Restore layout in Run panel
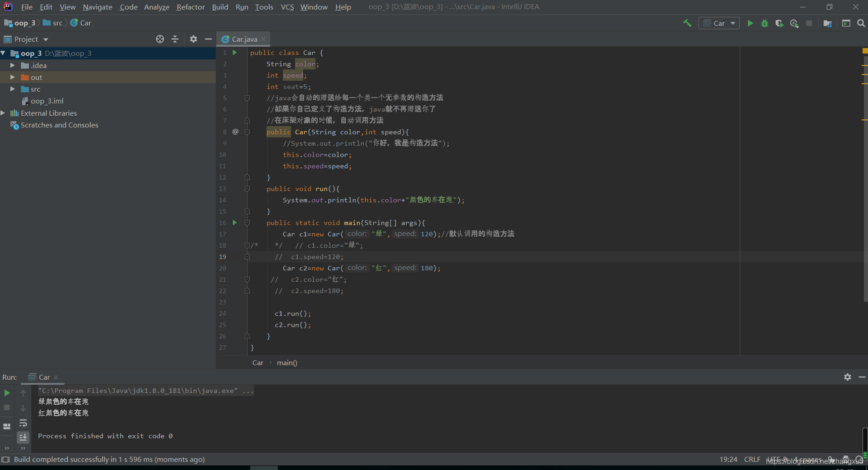Viewport: 868px width, 470px height. point(7,426)
